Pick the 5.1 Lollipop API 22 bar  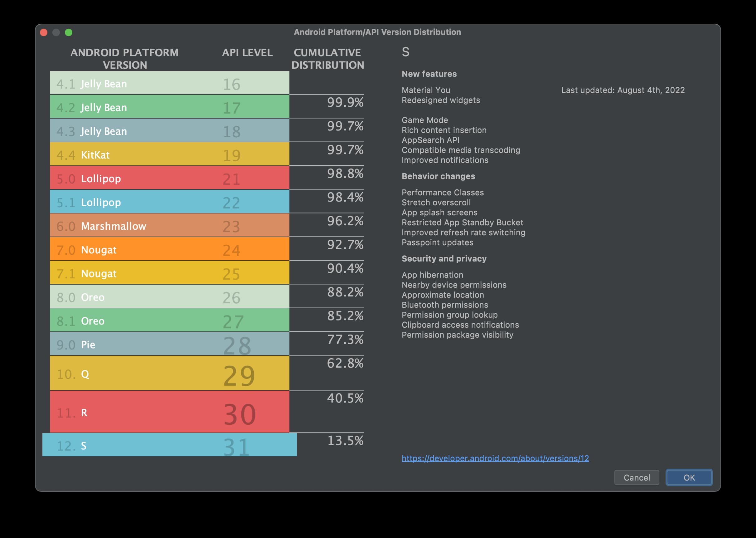pos(169,201)
